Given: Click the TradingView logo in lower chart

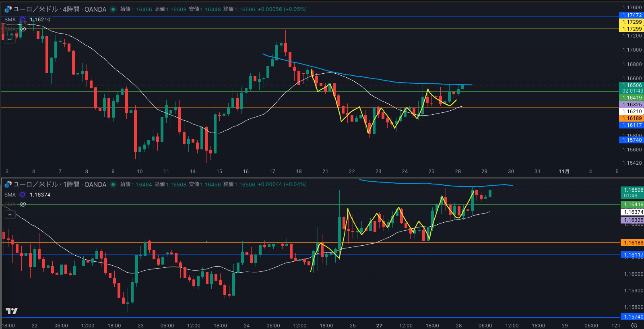Looking at the screenshot, I should (11, 311).
